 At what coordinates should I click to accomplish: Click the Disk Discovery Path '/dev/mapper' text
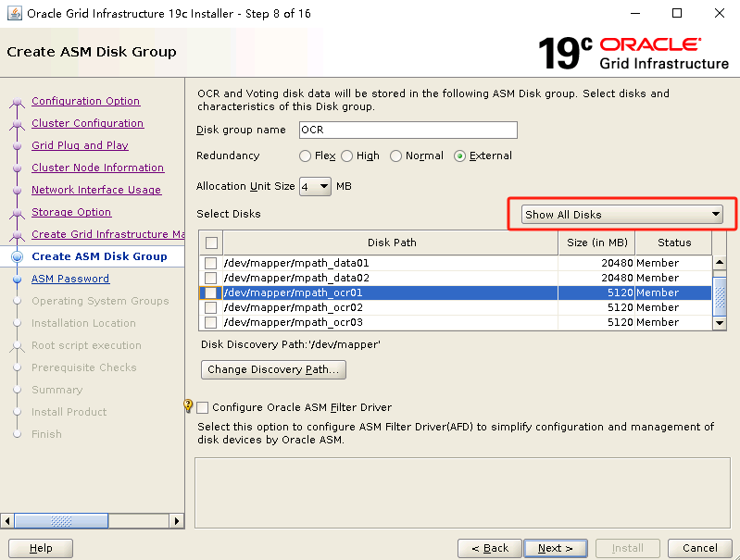click(291, 344)
